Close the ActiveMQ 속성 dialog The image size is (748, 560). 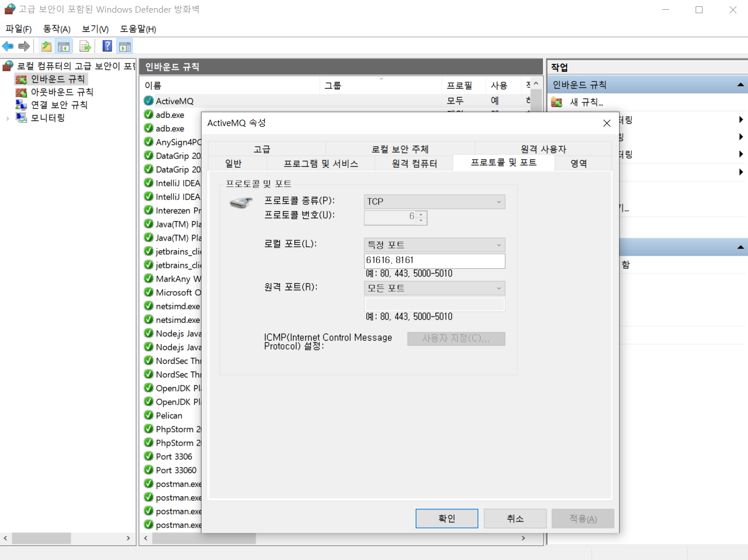[x=606, y=123]
